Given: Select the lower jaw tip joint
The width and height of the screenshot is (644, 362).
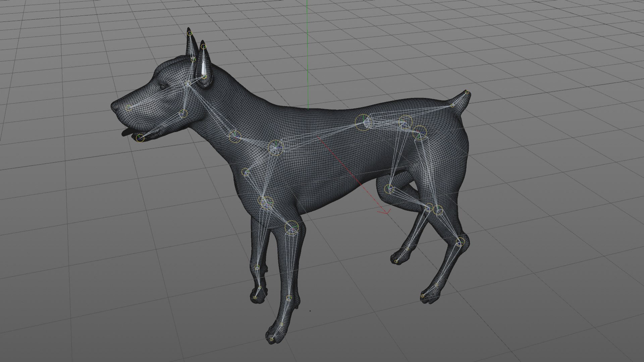Looking at the screenshot, I should (141, 138).
